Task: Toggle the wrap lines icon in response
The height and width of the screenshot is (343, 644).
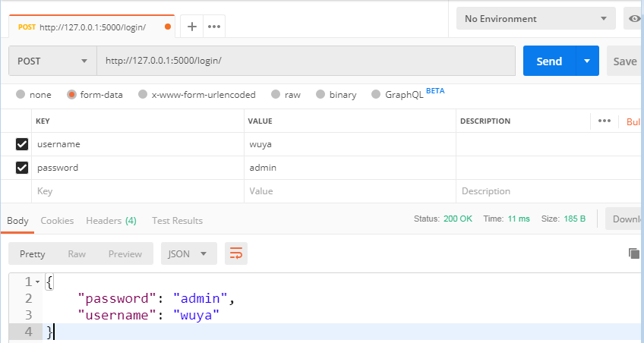Action: 236,253
